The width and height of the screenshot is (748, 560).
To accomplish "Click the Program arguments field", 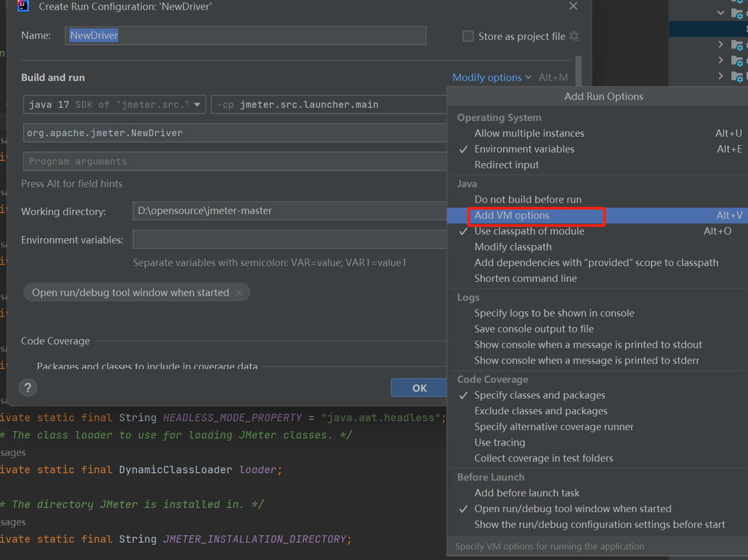I will pyautogui.click(x=235, y=161).
